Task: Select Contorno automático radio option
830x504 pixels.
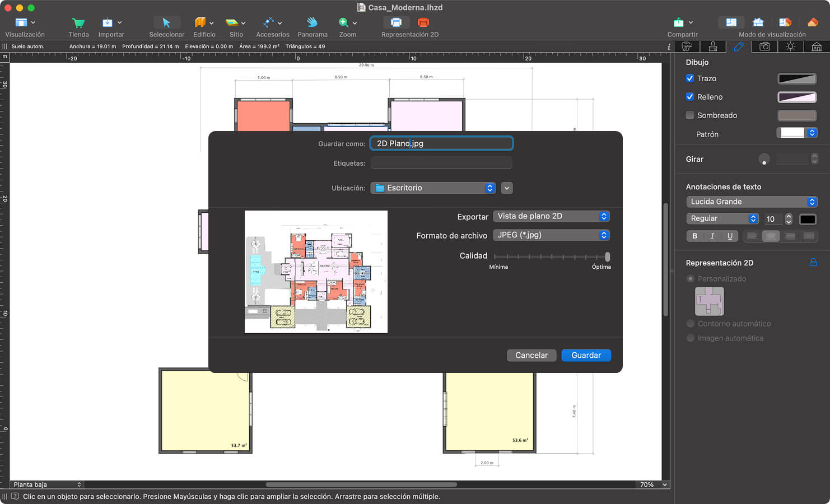Action: click(691, 324)
